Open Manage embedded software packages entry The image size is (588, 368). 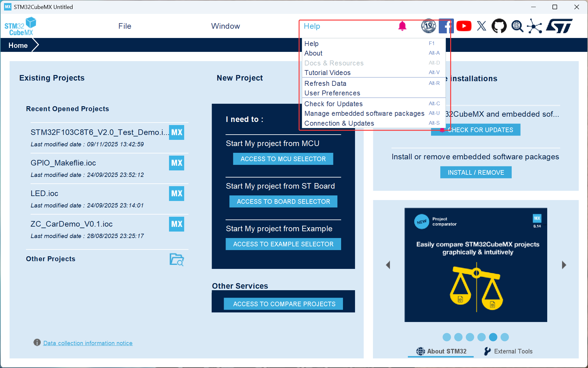click(x=374, y=113)
